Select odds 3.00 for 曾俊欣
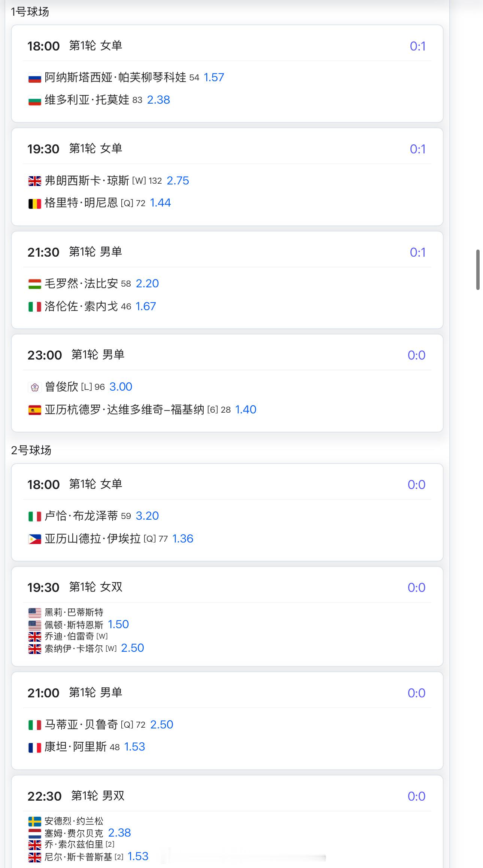The width and height of the screenshot is (483, 868). [x=121, y=387]
